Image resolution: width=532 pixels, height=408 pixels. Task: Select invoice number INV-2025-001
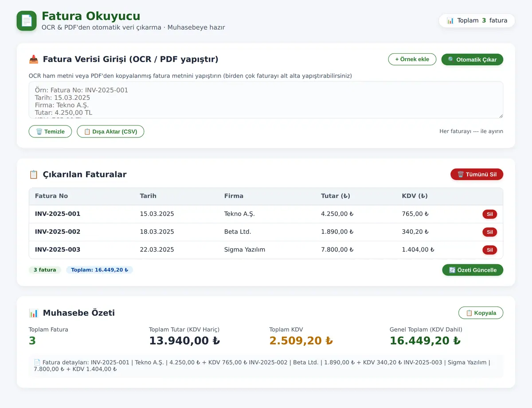(58, 214)
